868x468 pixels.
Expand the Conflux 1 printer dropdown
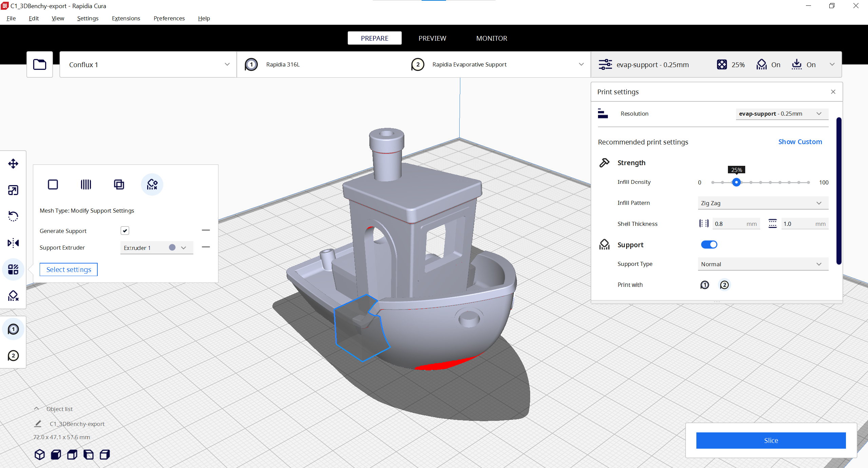(149, 64)
